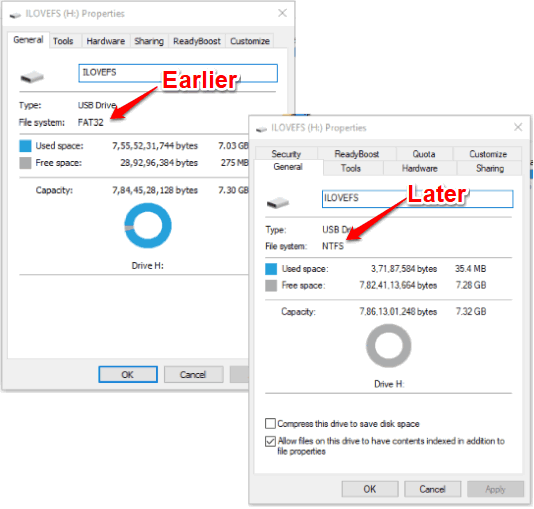The image size is (534, 509).
Task: Open Customize tab in the NTFS window
Action: 488,154
